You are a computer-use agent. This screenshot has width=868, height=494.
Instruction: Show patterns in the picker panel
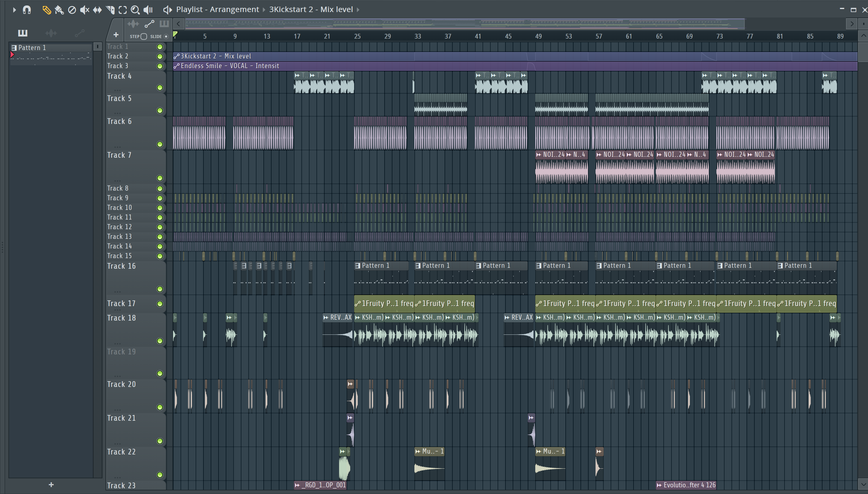click(23, 33)
